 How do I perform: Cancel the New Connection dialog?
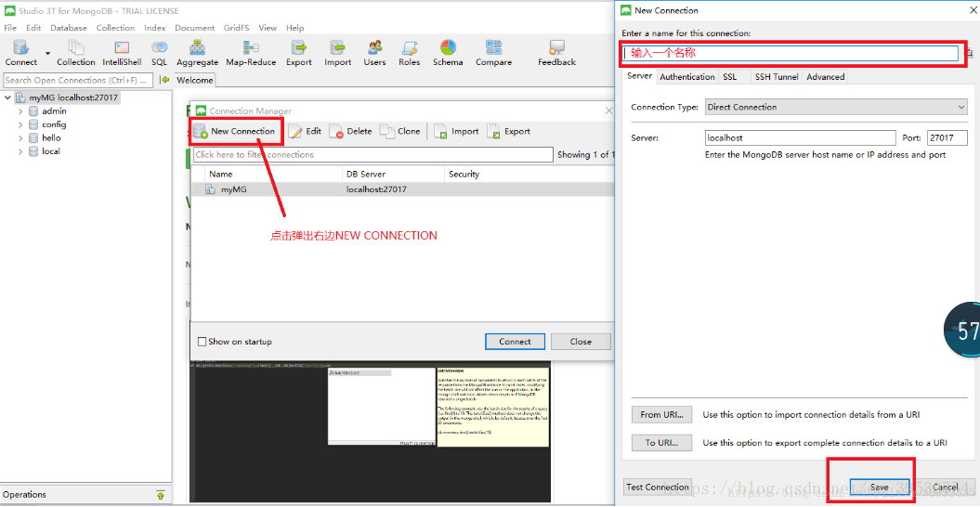tap(945, 487)
